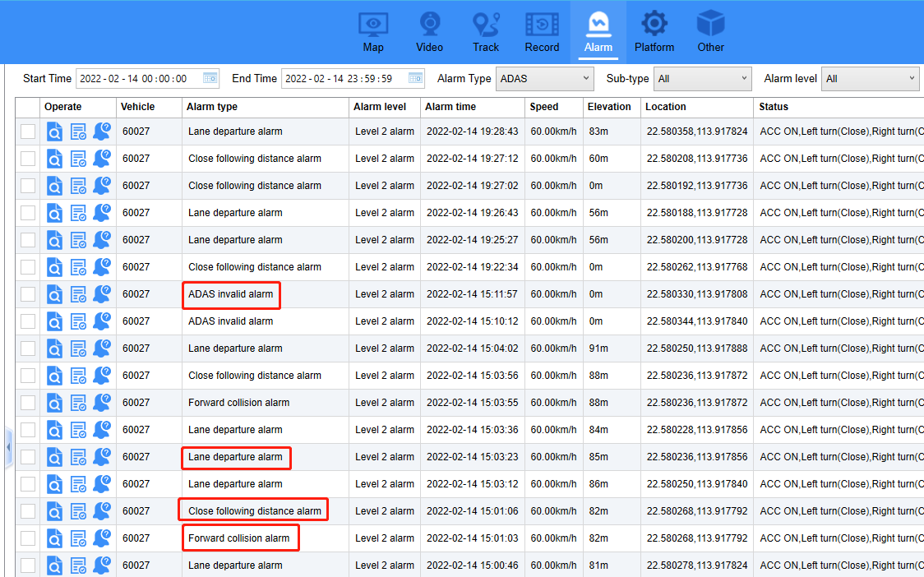Viewport: 924px width, 577px height.
Task: View alarm file icon for 19:27:12 row
Action: pos(54,159)
